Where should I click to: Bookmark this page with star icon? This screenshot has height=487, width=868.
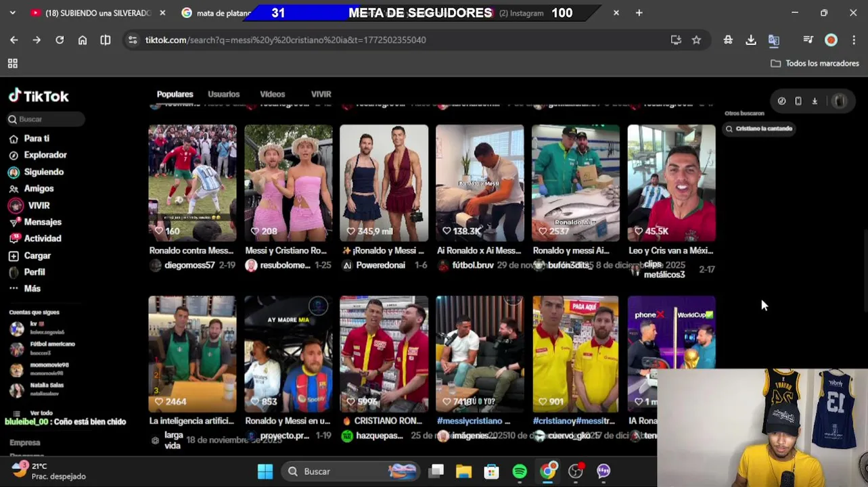pos(696,40)
